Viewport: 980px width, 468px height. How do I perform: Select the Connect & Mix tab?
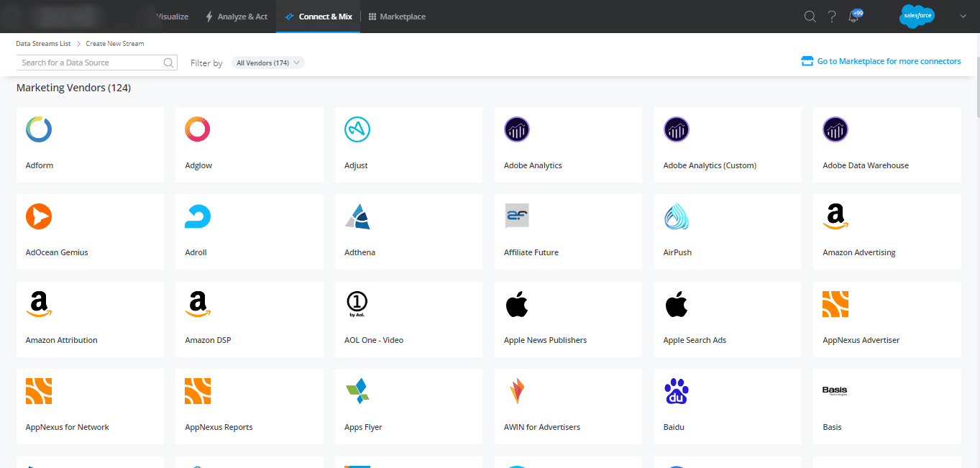(319, 17)
